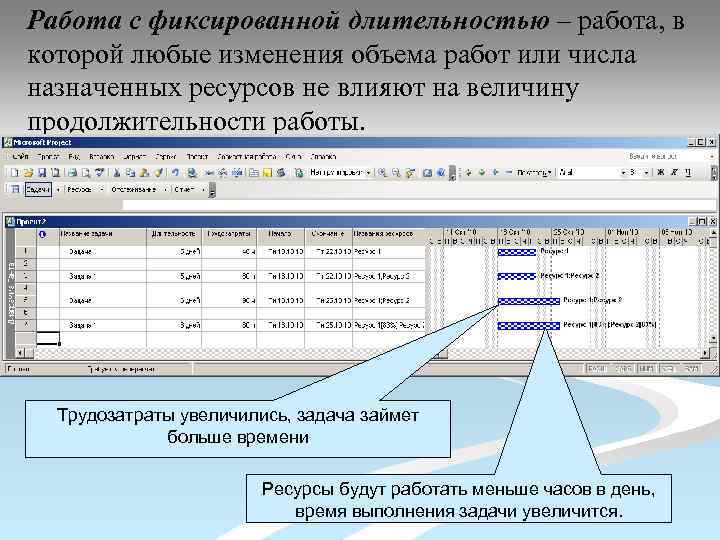The width and height of the screenshot is (720, 540).
Task: Open the Справка menu
Action: [323, 157]
